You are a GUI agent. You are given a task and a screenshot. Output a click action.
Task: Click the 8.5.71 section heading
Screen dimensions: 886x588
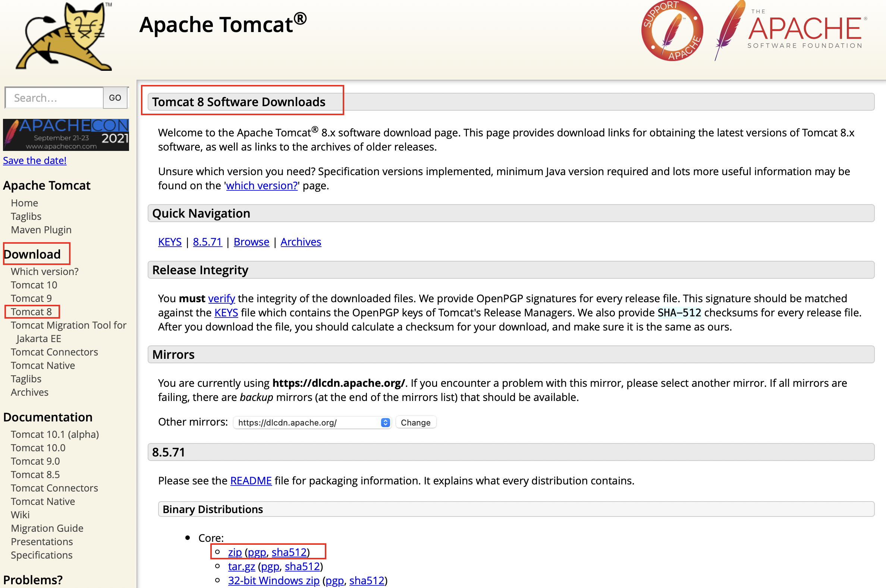point(169,453)
